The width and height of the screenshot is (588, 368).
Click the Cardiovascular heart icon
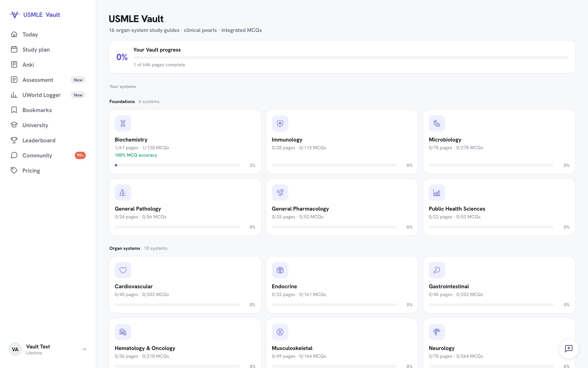tap(123, 270)
